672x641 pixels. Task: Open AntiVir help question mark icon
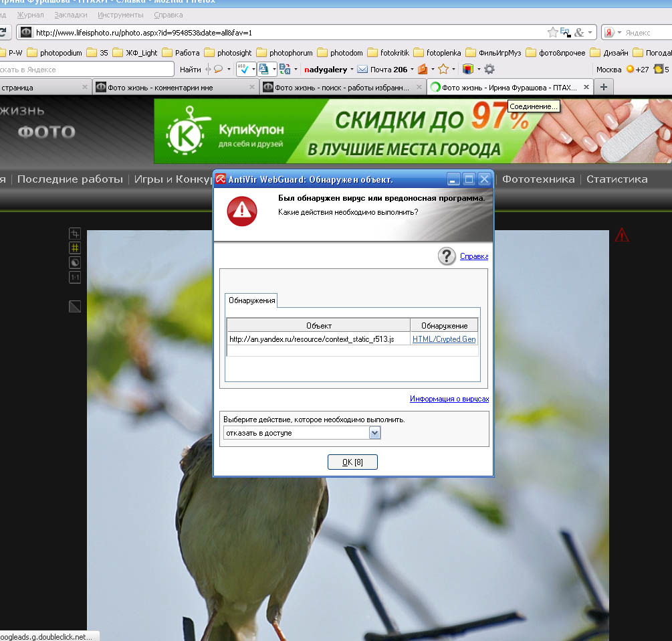[x=447, y=256]
